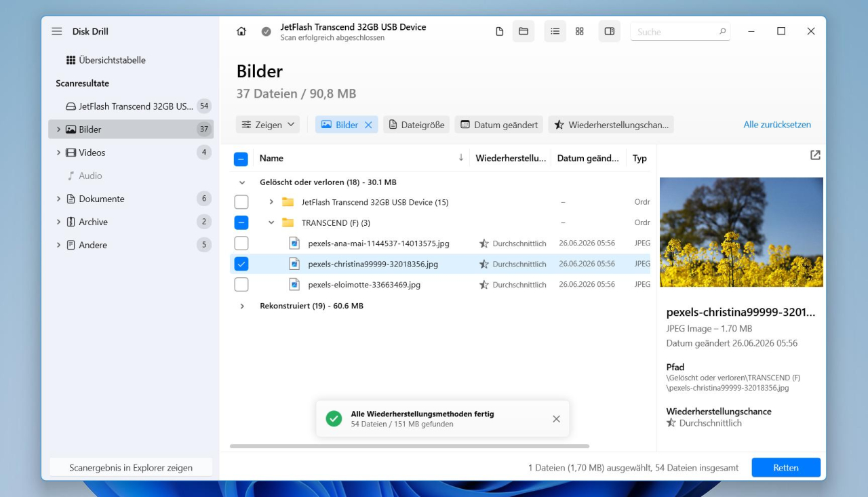The width and height of the screenshot is (868, 497).
Task: Switch to file view icon
Action: pyautogui.click(x=500, y=31)
